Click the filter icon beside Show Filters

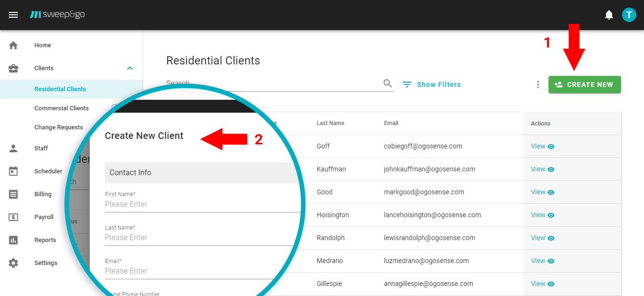406,84
